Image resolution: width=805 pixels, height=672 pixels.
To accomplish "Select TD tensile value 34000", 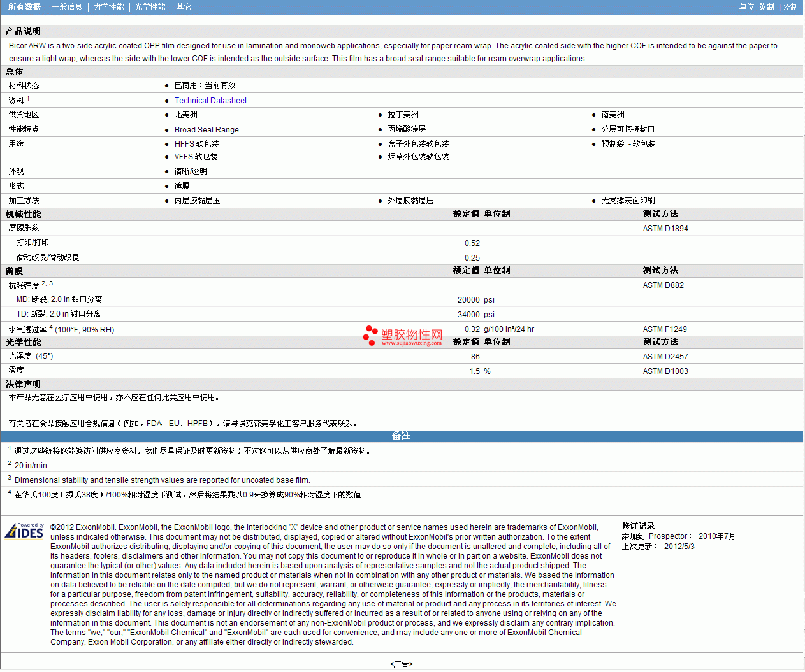I will coord(468,315).
